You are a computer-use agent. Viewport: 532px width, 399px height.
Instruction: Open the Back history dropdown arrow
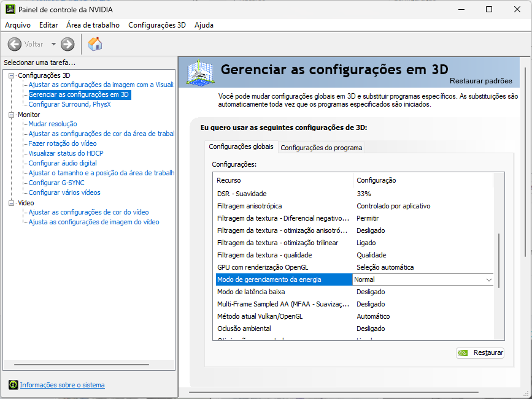53,44
